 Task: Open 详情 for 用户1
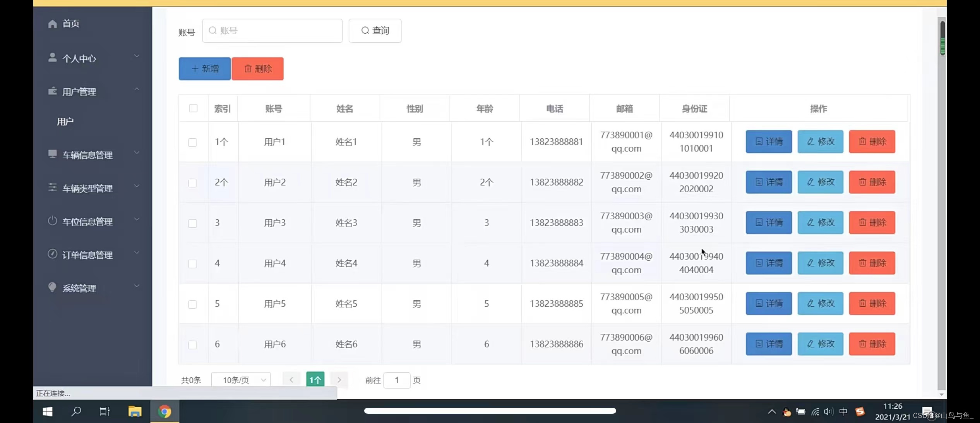click(x=769, y=142)
